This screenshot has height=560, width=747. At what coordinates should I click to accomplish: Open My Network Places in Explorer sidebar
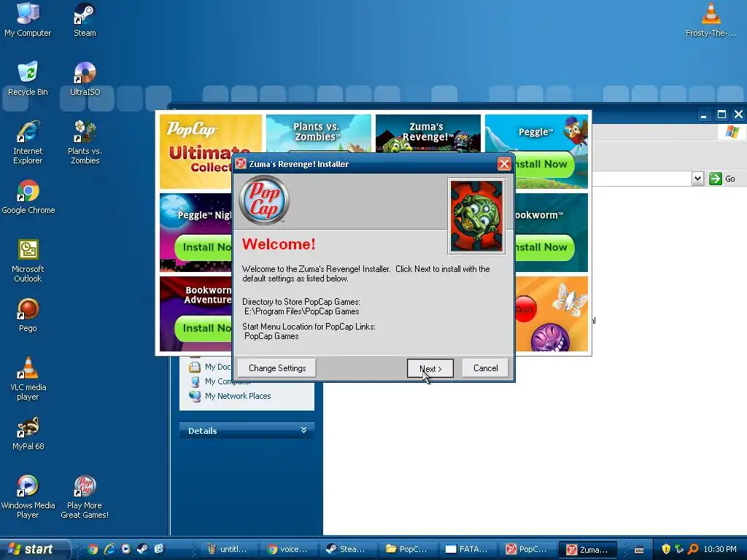coord(230,396)
